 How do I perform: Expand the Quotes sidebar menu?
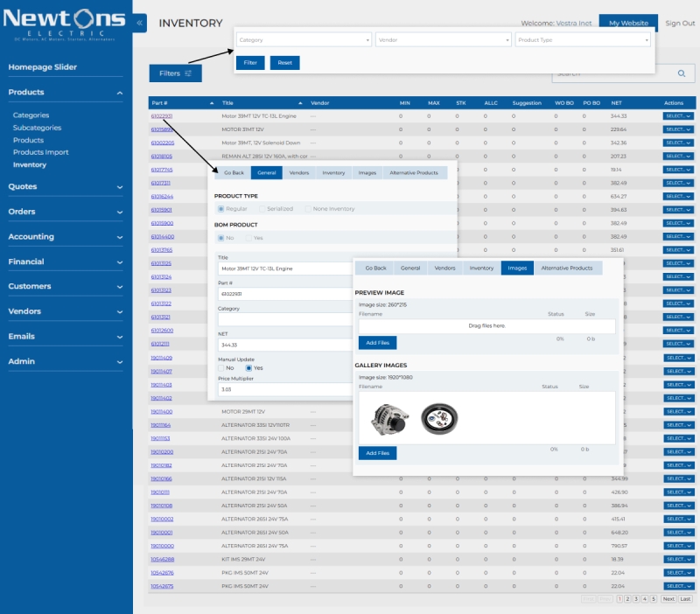pyautogui.click(x=66, y=186)
